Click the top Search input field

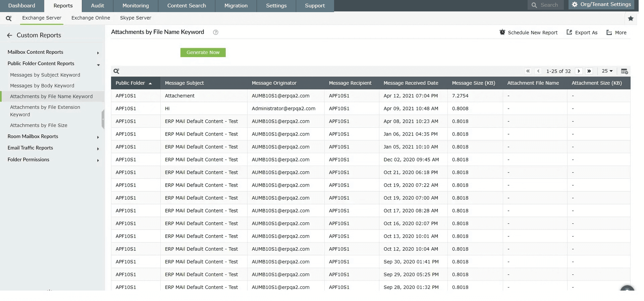click(549, 5)
